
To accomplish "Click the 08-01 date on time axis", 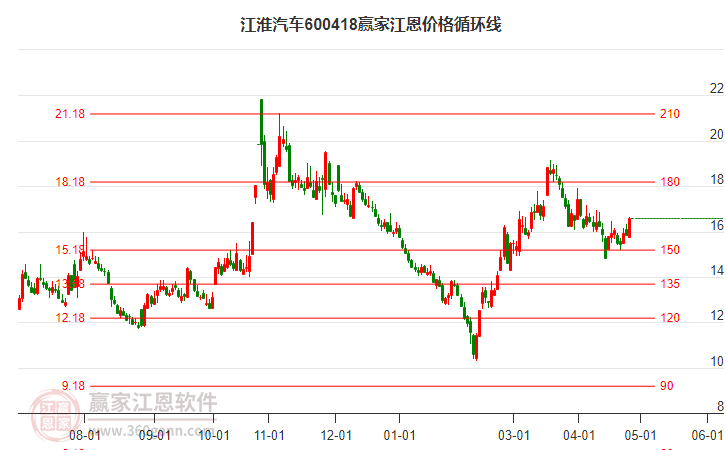I will tap(84, 435).
